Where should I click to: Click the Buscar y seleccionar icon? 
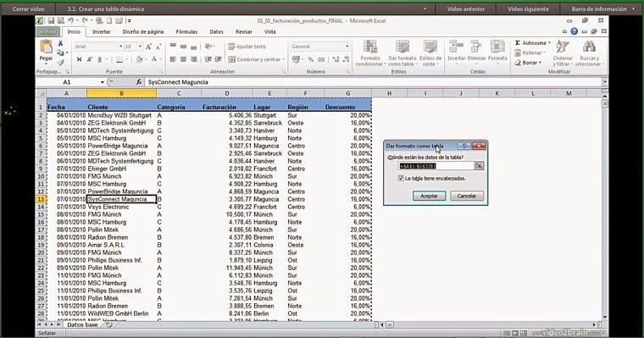click(589, 53)
